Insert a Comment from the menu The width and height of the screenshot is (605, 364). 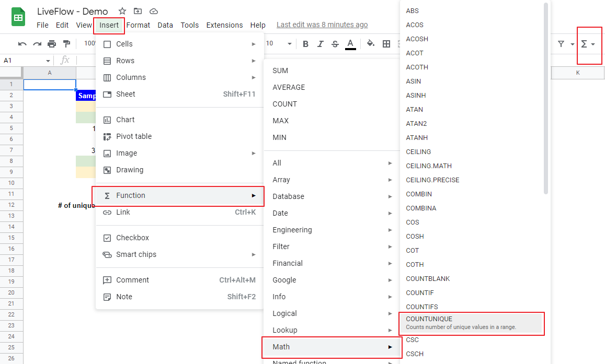pos(180,280)
